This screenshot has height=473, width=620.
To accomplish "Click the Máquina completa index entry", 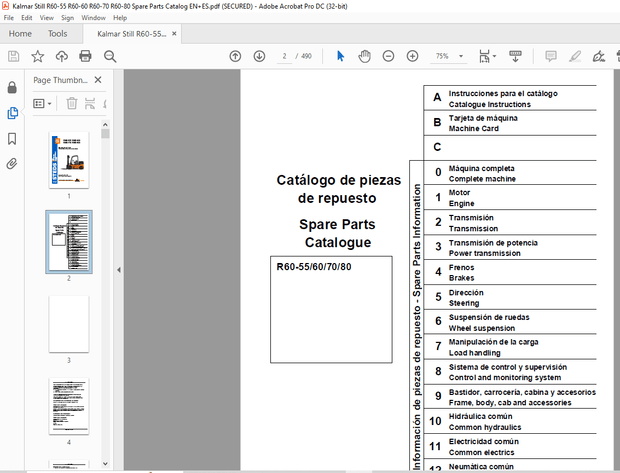I will (x=510, y=173).
